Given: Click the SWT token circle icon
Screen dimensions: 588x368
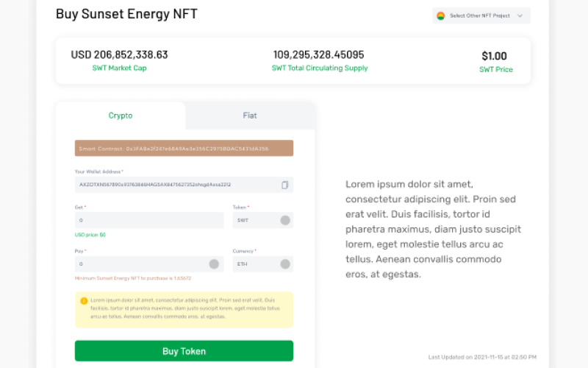Looking at the screenshot, I should [x=285, y=220].
